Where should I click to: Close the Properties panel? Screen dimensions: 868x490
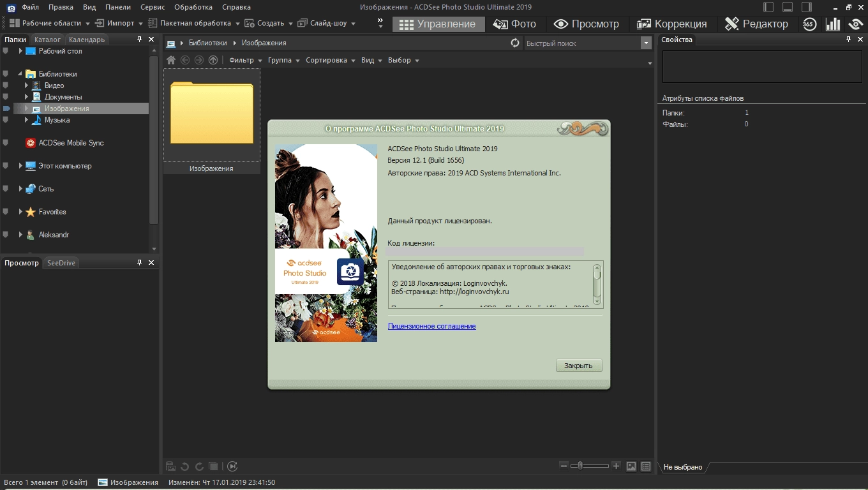pyautogui.click(x=860, y=40)
